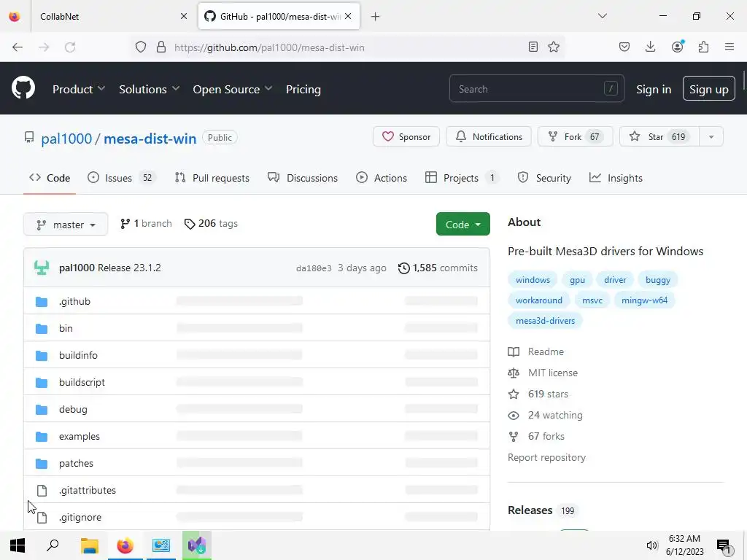Click the Sponsor button

[406, 137]
